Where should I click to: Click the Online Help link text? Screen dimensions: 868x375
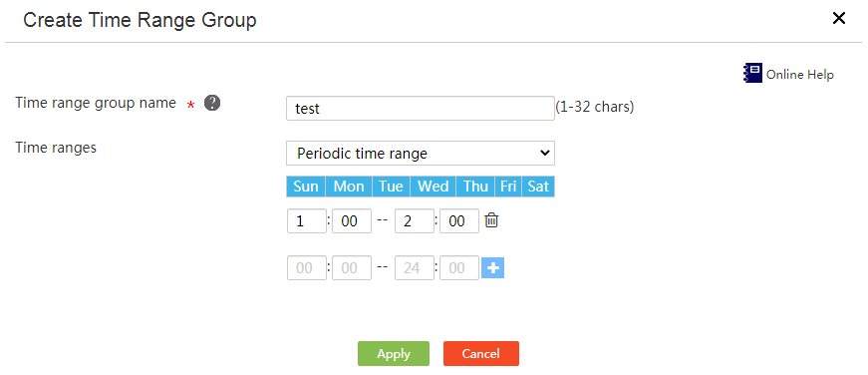coord(800,74)
